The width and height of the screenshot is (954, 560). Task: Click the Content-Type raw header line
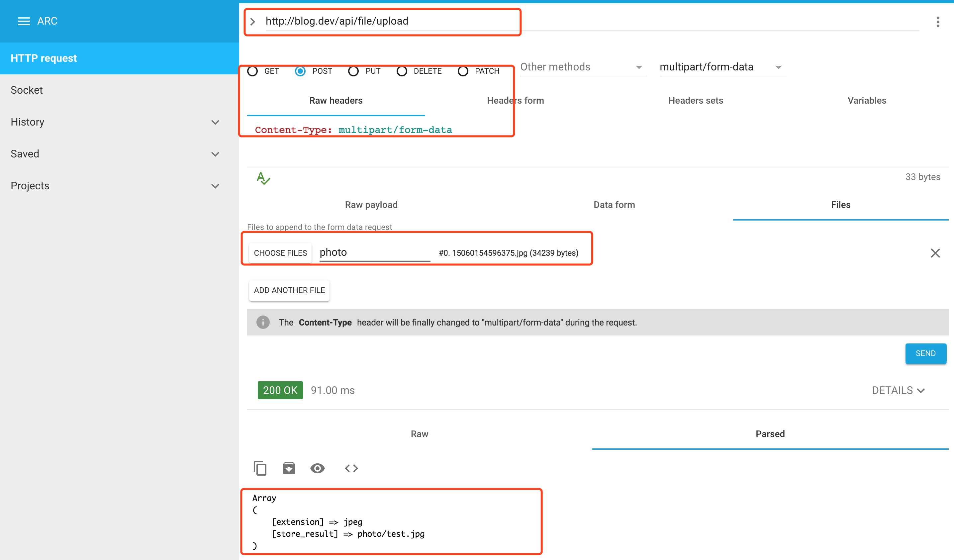(x=353, y=130)
